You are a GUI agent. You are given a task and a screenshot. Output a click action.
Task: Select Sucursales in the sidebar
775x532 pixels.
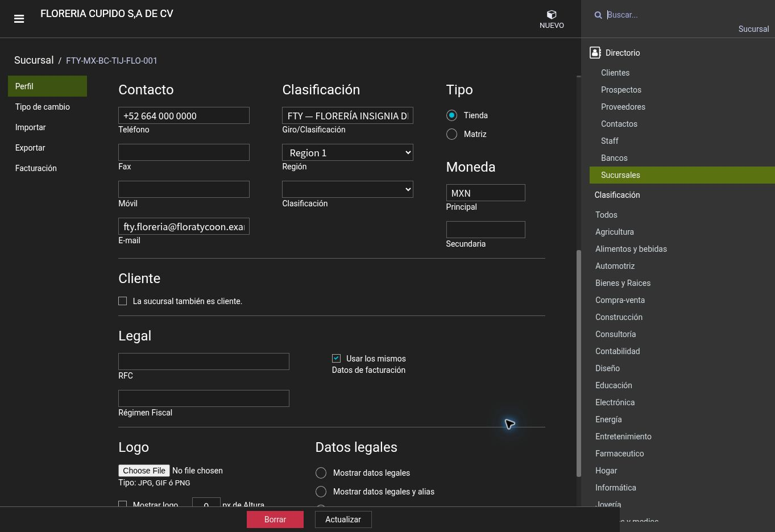682,175
